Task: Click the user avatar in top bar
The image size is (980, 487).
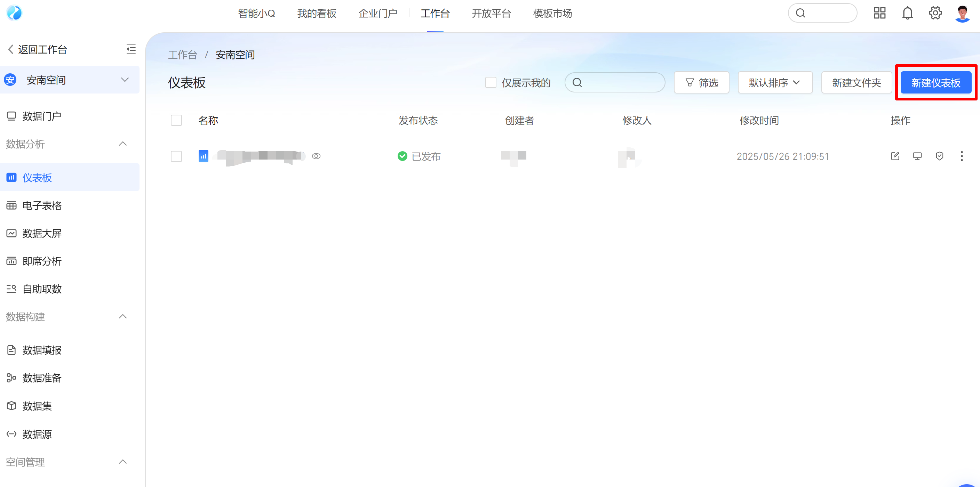Action: click(963, 13)
